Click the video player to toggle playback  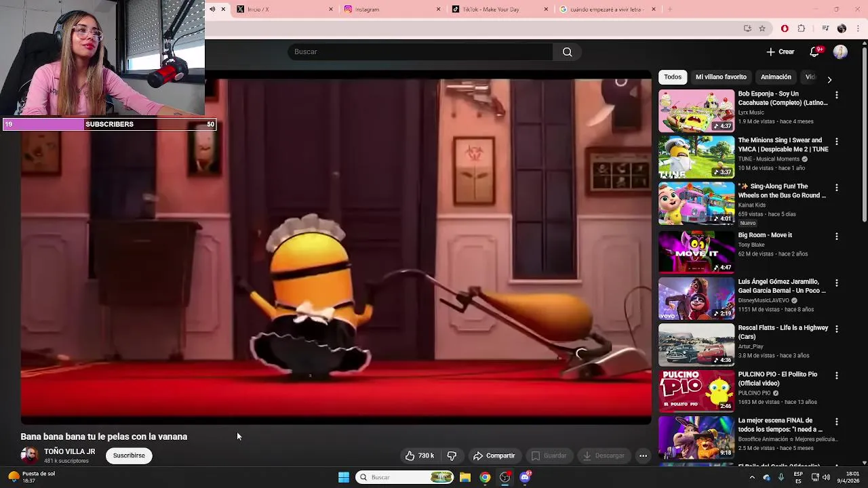pyautogui.click(x=336, y=247)
